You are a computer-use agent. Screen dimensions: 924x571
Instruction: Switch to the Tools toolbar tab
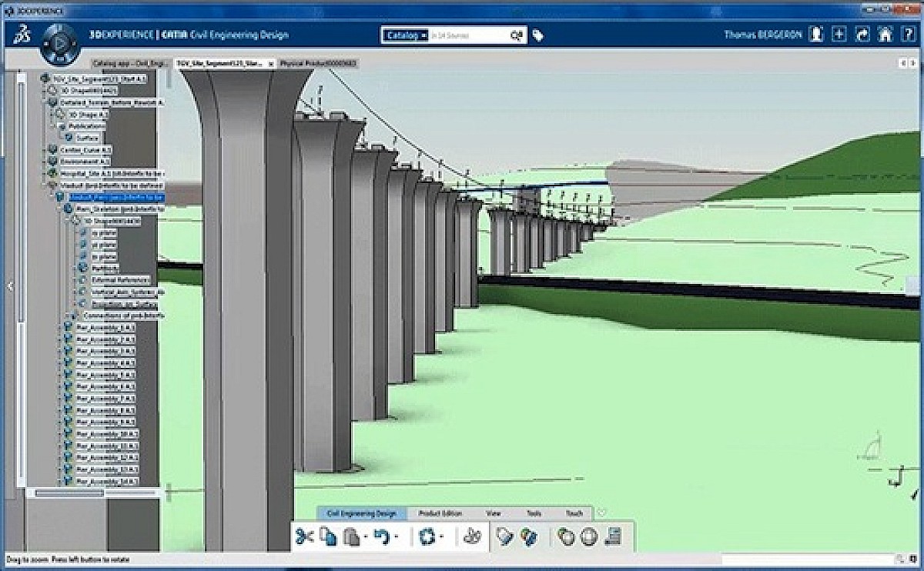coord(534,513)
